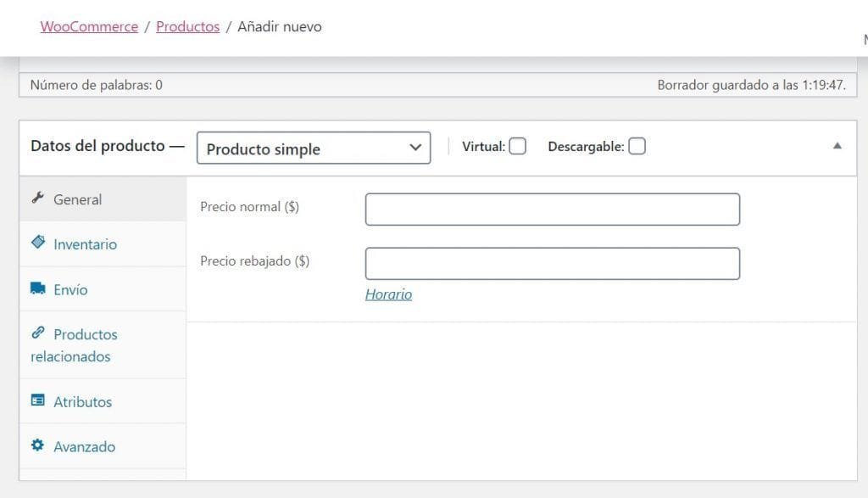
Task: Open the Horario schedule link
Action: [388, 294]
